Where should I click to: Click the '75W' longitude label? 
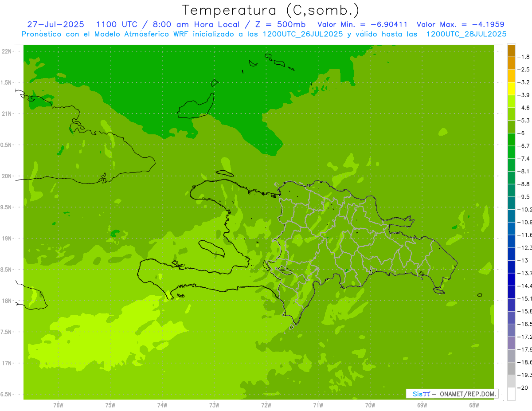point(110,405)
